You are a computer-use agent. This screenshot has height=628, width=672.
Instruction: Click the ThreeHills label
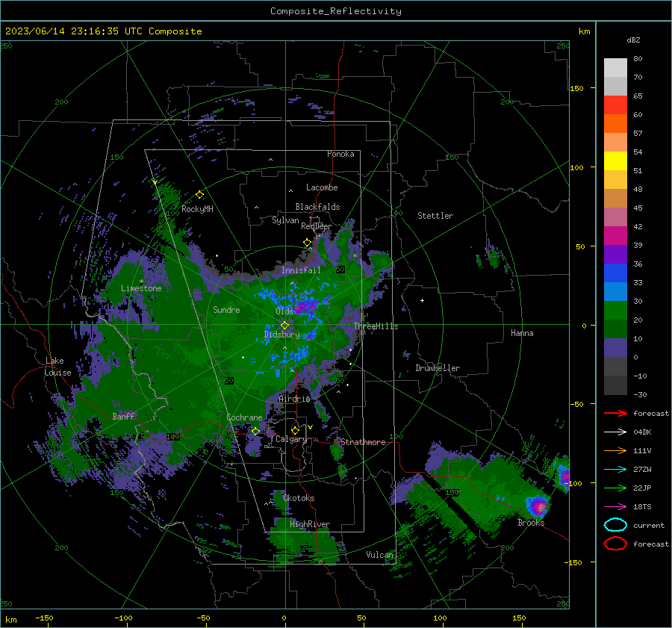pos(376,326)
